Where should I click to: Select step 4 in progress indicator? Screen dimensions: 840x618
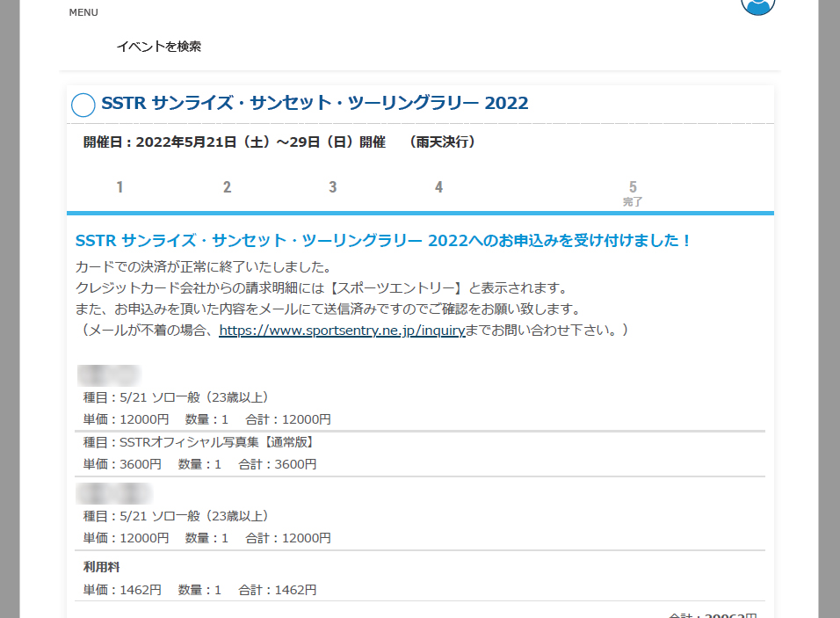pyautogui.click(x=438, y=187)
